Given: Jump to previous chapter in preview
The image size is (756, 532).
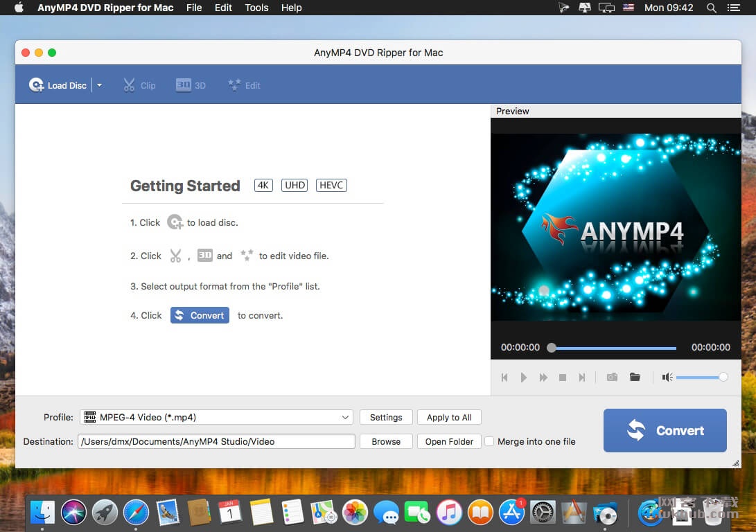Looking at the screenshot, I should (504, 378).
